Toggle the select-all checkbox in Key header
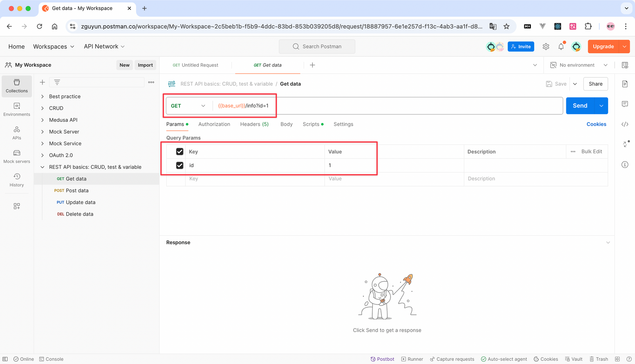The height and width of the screenshot is (364, 635). point(180,152)
